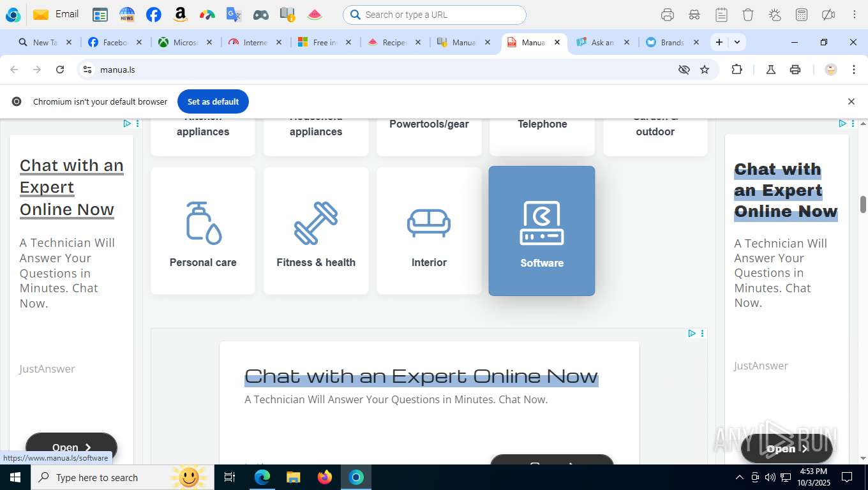This screenshot has width=868, height=490.
Task: Open the top bar three-dot menu
Action: tap(854, 15)
